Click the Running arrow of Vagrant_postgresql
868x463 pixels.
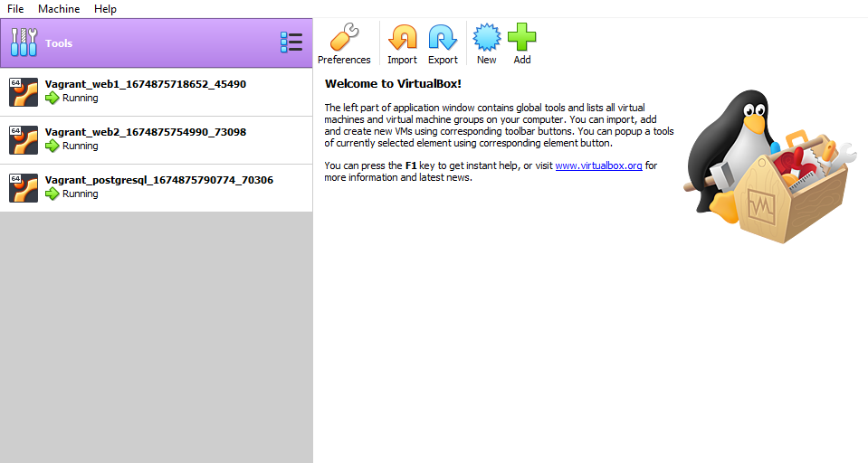(x=52, y=194)
